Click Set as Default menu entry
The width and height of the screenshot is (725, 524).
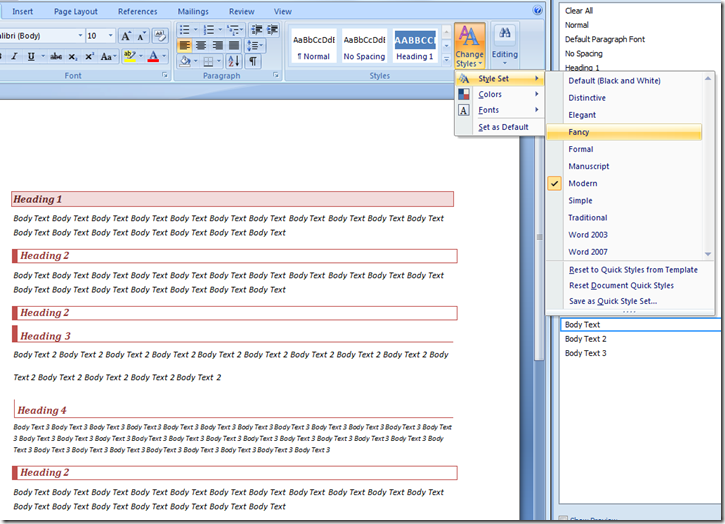point(503,127)
